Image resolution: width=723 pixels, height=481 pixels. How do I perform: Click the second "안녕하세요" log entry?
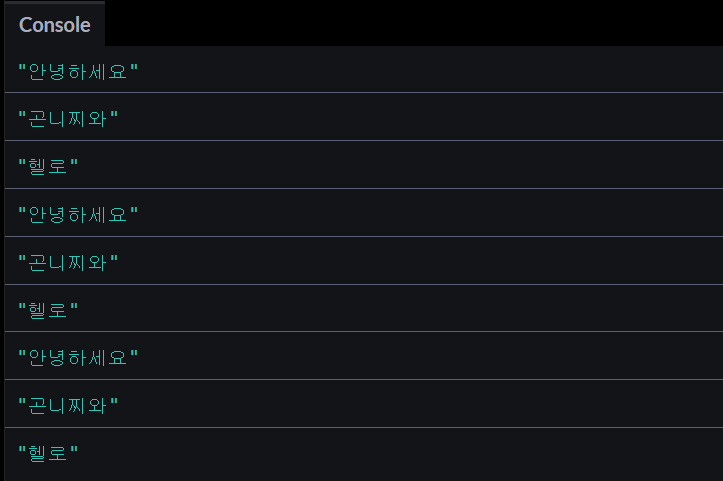pyautogui.click(x=78, y=215)
